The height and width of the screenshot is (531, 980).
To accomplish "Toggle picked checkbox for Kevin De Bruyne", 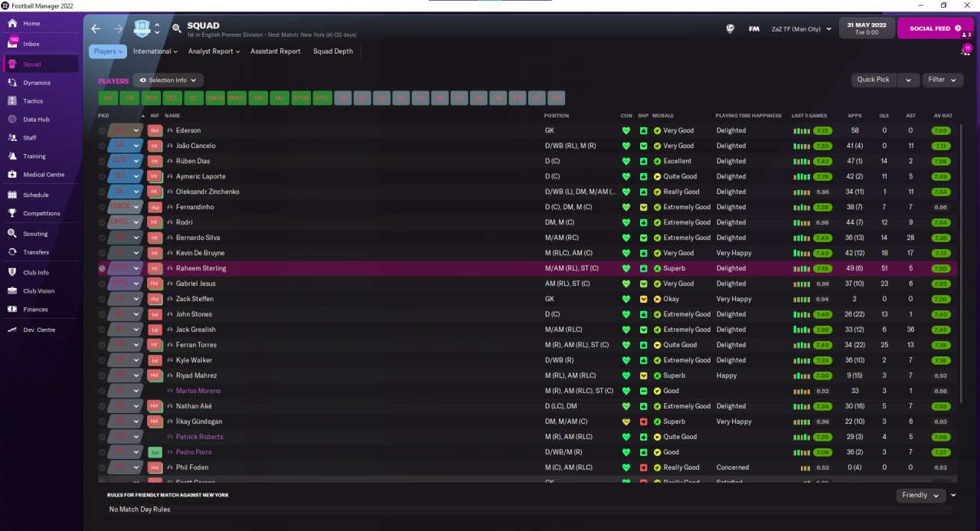I will [x=103, y=253].
